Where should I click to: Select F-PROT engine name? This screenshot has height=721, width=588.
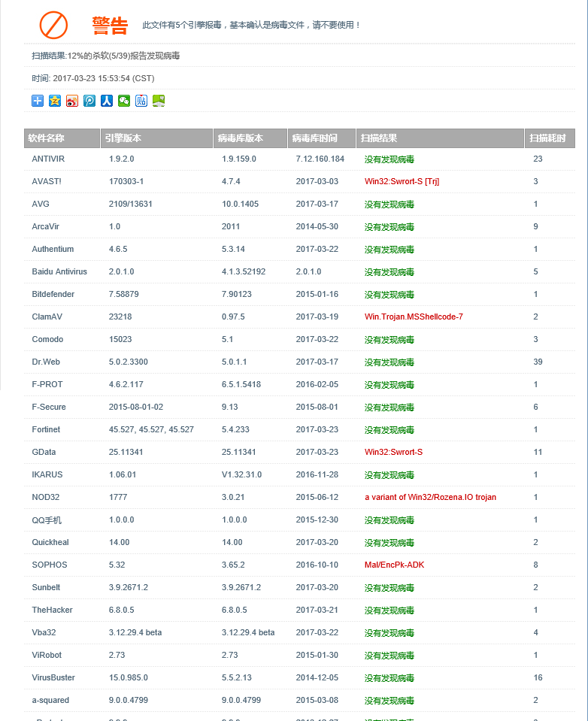pos(47,384)
